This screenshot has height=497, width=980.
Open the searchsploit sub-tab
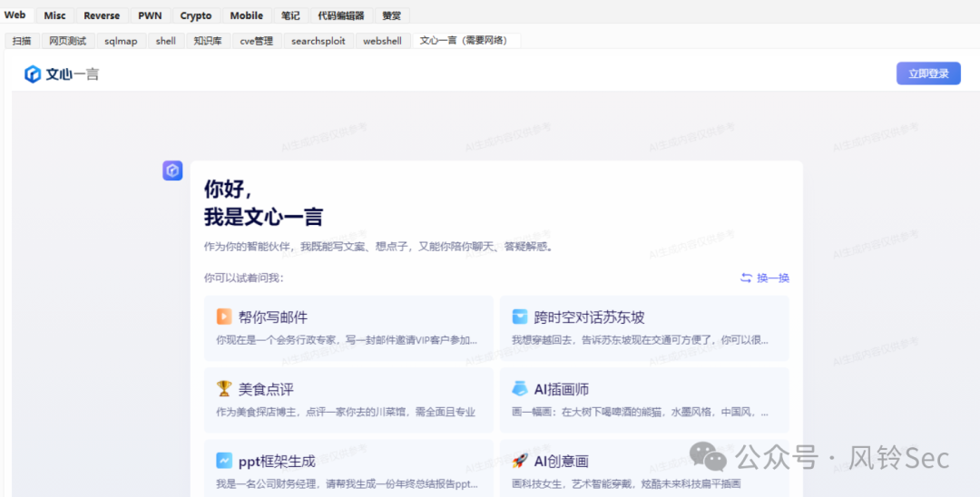[318, 41]
